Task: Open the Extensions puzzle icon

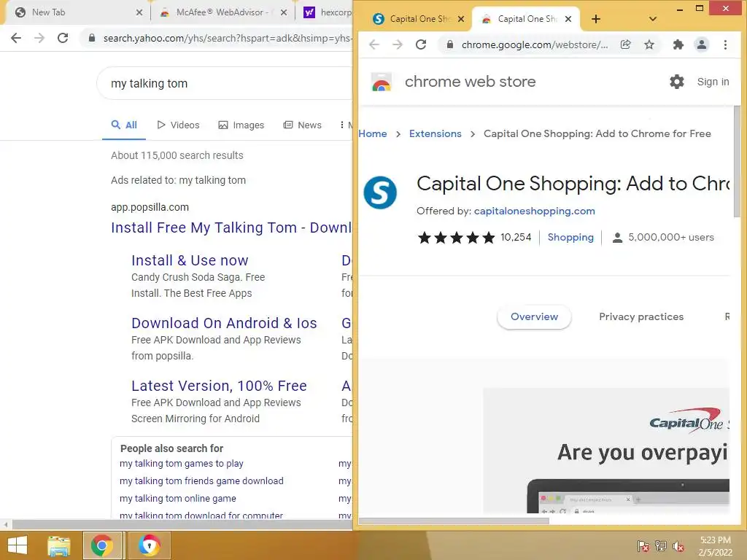Action: (x=678, y=44)
